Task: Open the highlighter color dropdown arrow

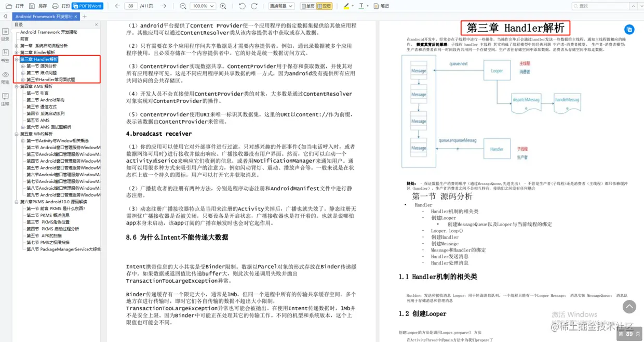Action: coord(353,6)
